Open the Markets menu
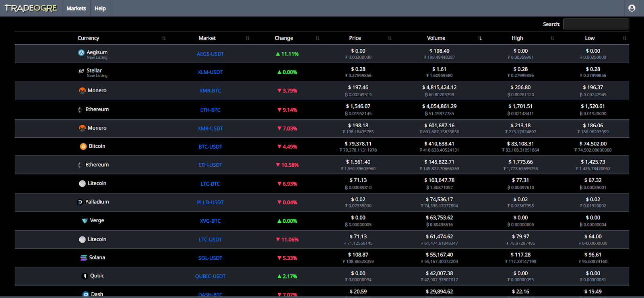The image size is (644, 298). coord(76,8)
